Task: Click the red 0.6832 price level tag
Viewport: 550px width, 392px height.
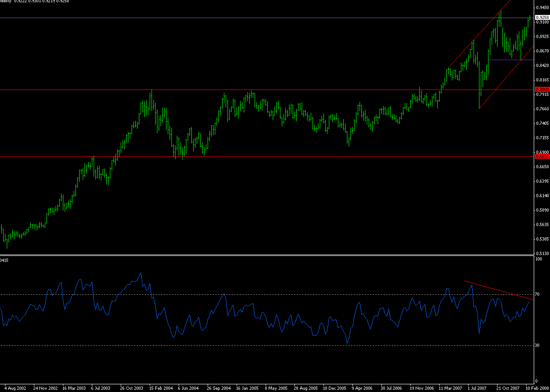Action: click(x=542, y=156)
